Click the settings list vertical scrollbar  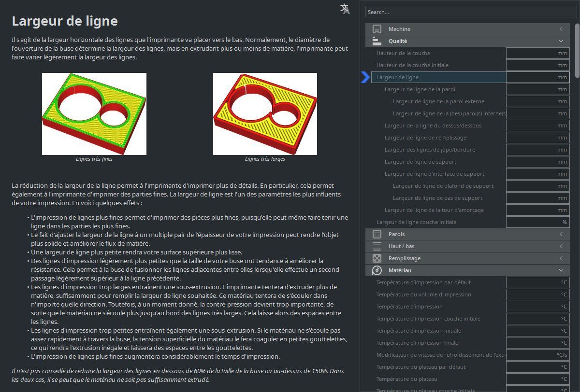coord(578,50)
